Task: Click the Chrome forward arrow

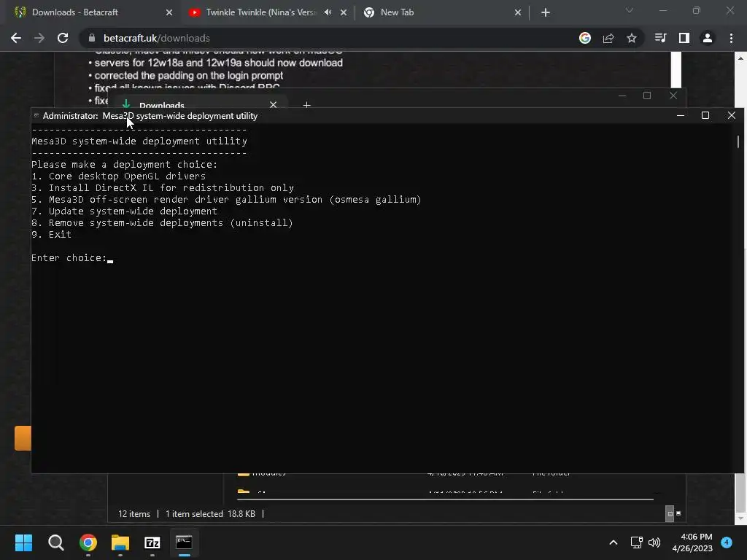Action: 39,38
